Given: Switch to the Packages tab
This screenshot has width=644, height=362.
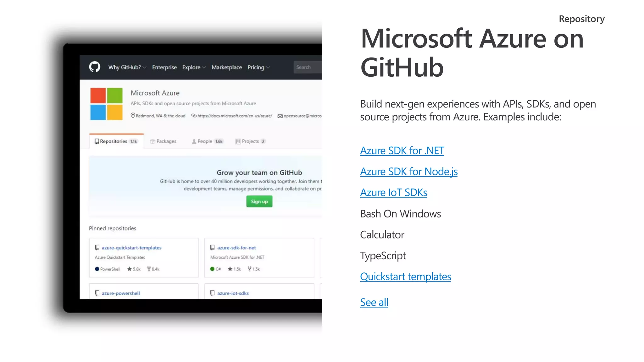Looking at the screenshot, I should click(163, 141).
